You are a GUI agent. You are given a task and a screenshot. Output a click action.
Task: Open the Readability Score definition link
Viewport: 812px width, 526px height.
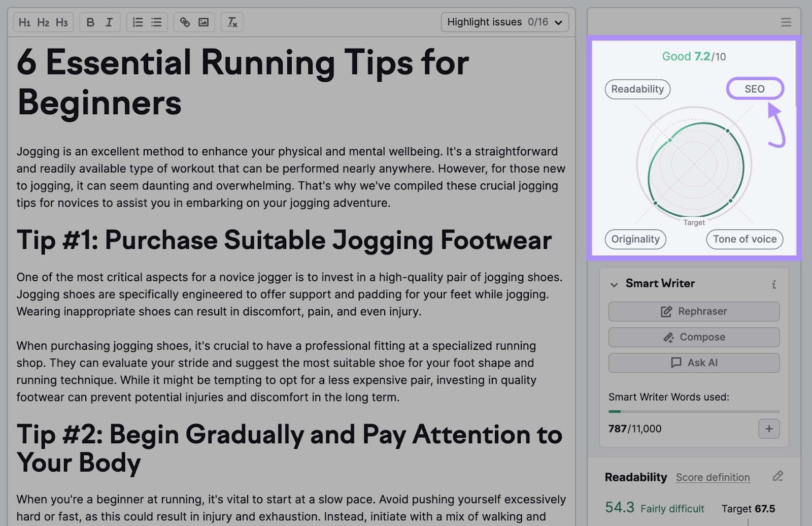[x=713, y=477]
